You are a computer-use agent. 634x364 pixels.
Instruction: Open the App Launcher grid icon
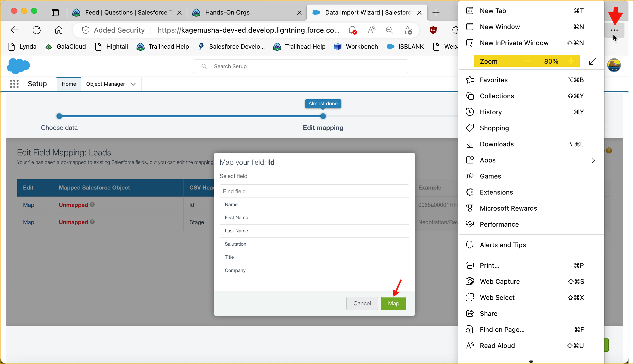coord(14,84)
